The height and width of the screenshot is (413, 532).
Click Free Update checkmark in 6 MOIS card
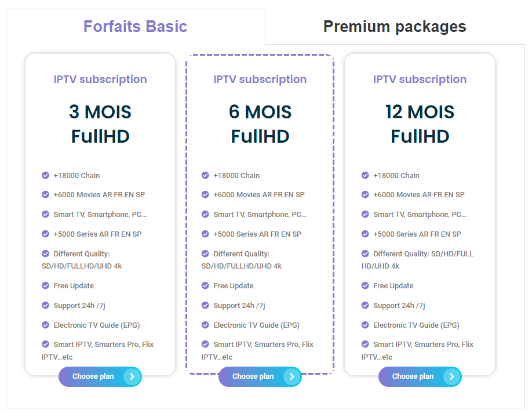205,285
